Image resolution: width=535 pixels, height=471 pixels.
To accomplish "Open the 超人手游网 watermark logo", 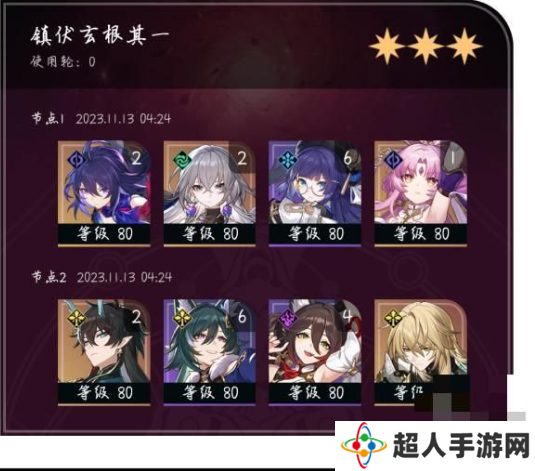I will coord(435,445).
